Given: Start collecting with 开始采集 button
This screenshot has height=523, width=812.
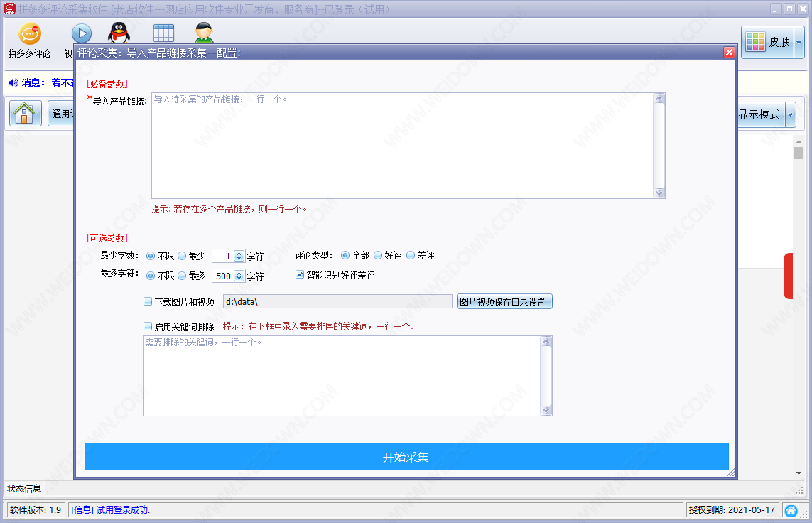Looking at the screenshot, I should 406,457.
